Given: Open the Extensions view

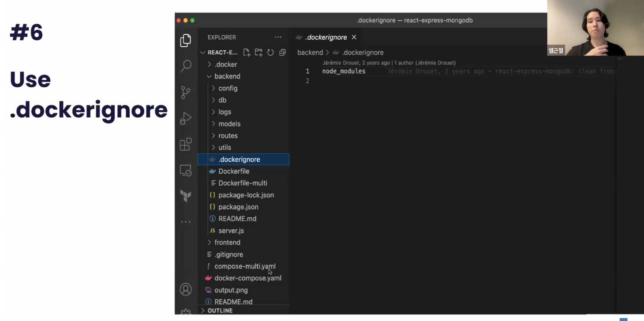Looking at the screenshot, I should coord(186,144).
